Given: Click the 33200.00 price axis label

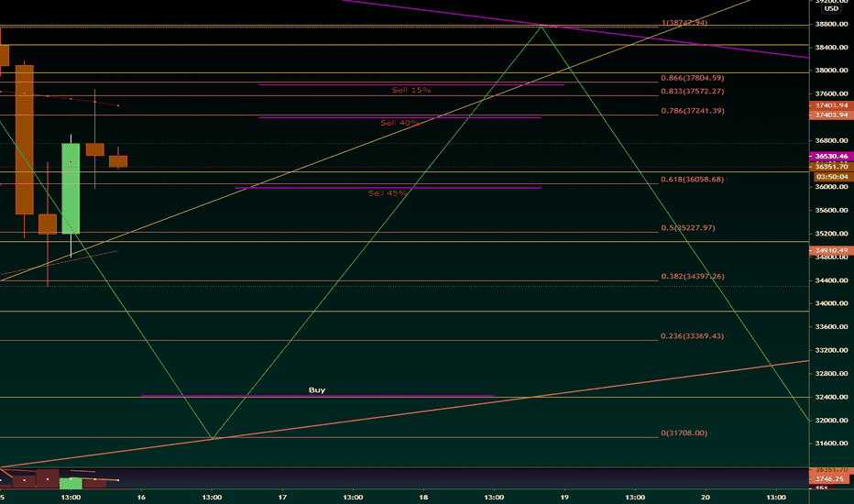Looking at the screenshot, I should point(832,350).
